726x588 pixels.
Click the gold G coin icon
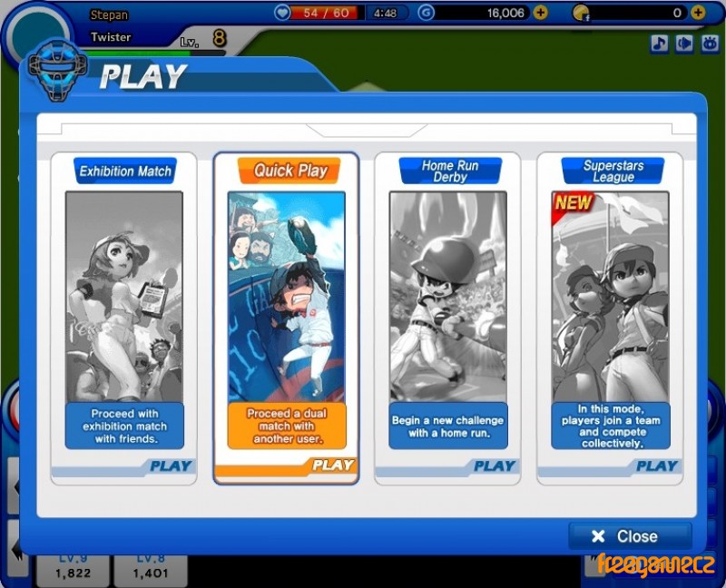pos(427,13)
